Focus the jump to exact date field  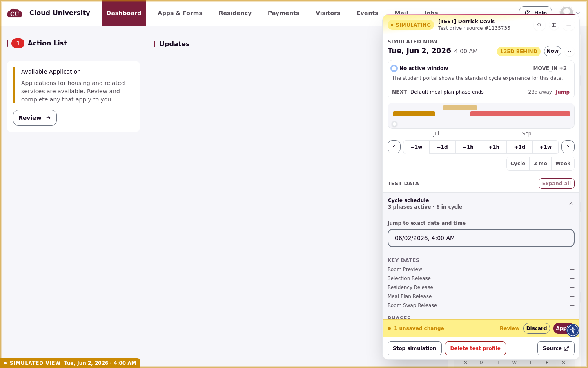481,238
